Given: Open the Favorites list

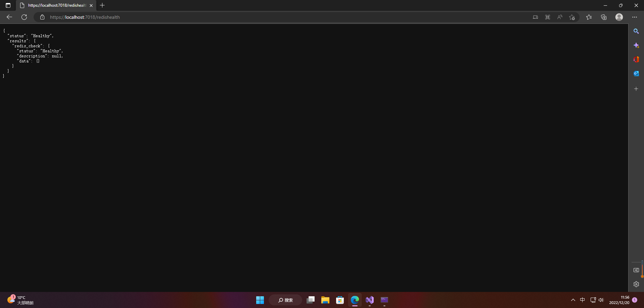Looking at the screenshot, I should [x=589, y=17].
